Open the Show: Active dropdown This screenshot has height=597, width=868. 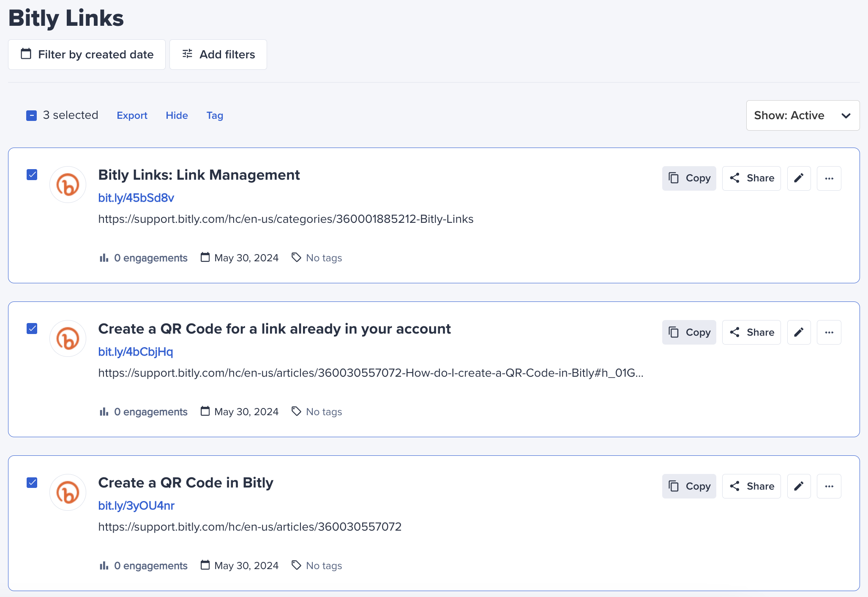click(x=803, y=115)
